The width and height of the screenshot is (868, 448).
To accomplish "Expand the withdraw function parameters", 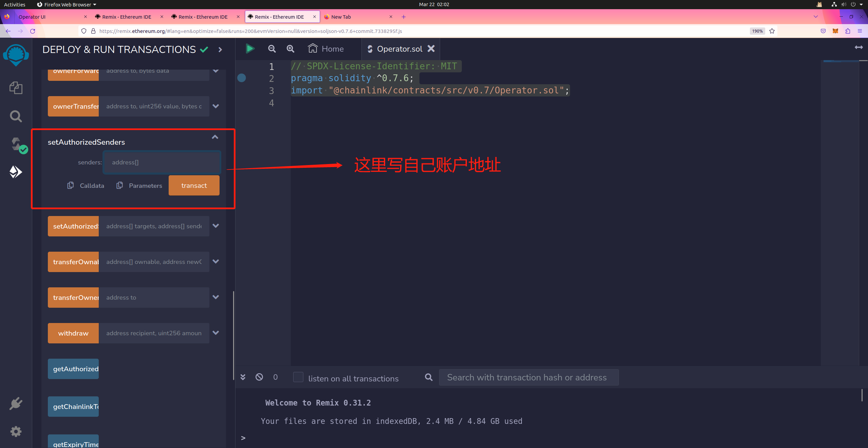I will 216,333.
